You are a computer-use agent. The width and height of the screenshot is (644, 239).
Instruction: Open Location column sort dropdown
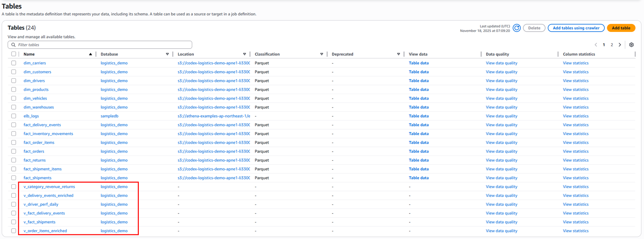coord(245,54)
